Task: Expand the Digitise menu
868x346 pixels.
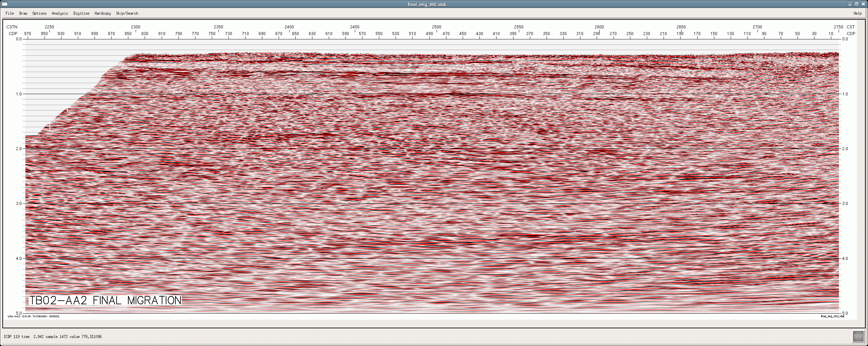Action: point(81,13)
